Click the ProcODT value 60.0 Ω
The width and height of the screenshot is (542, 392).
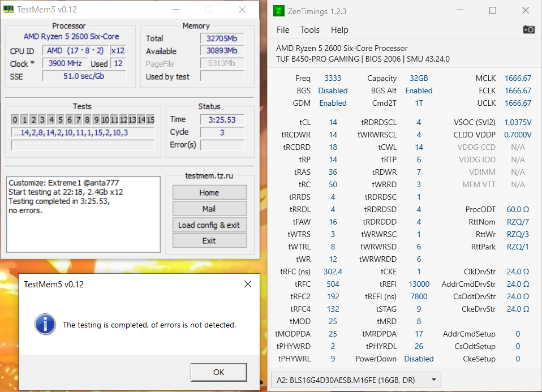[x=518, y=209]
